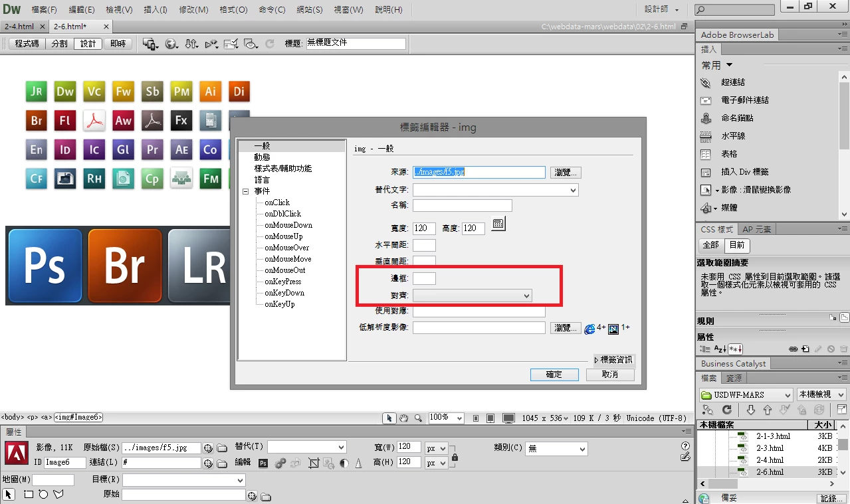
Task: Open class dropdown in properties panel
Action: pyautogui.click(x=557, y=450)
